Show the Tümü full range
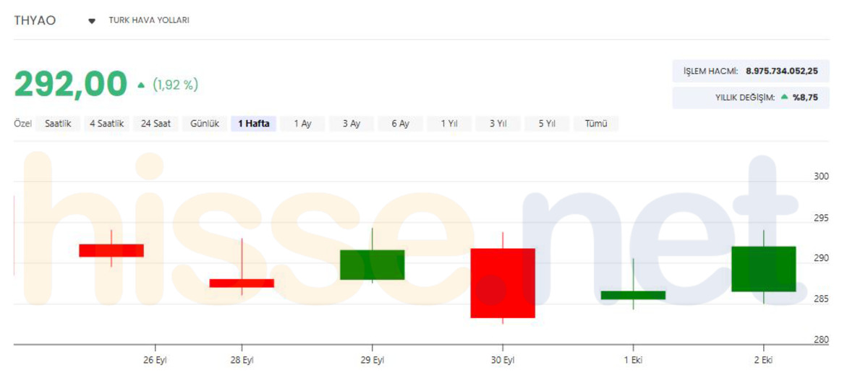This screenshot has width=868, height=376. [596, 124]
